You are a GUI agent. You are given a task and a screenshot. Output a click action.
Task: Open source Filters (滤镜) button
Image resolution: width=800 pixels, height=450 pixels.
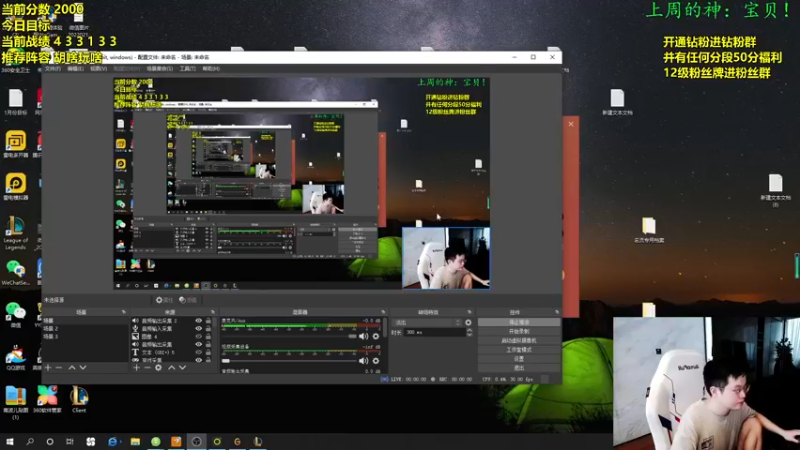point(188,300)
